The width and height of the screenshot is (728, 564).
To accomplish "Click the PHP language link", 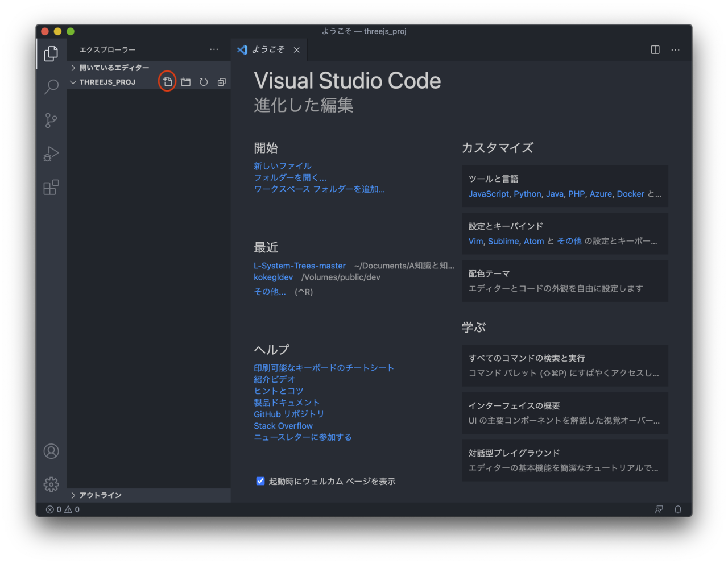I will click(576, 194).
